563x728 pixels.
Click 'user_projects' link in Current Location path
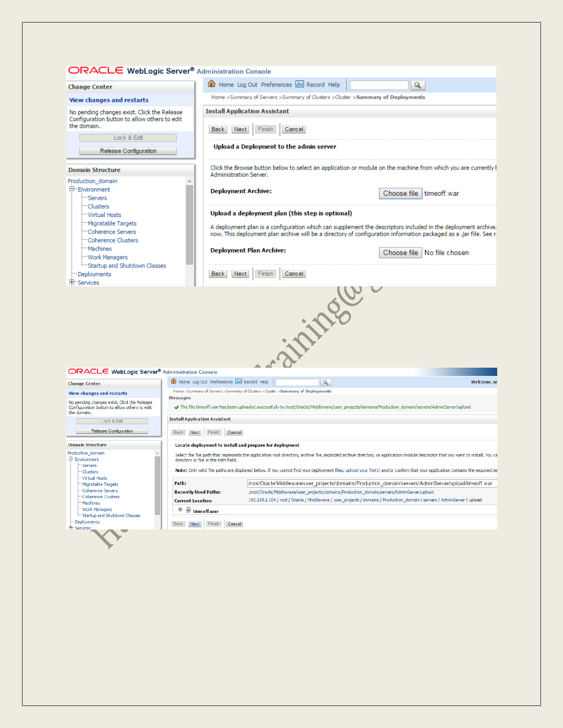pos(346,500)
